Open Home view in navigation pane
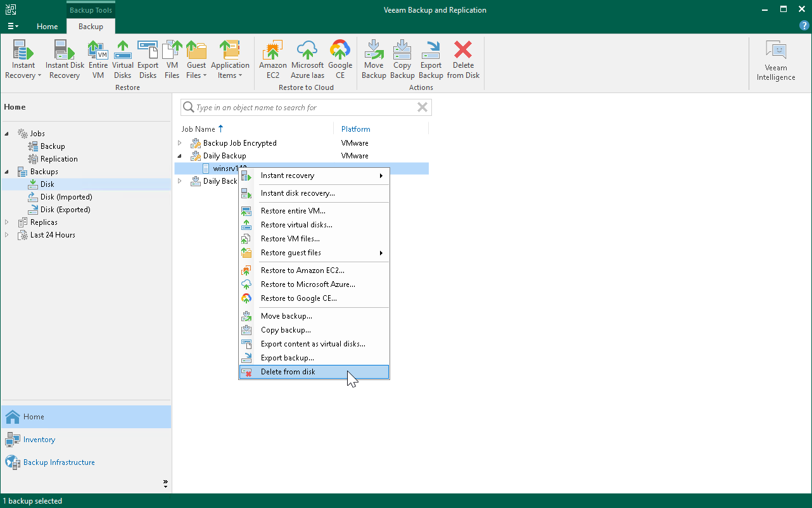The width and height of the screenshot is (812, 508). [x=86, y=417]
